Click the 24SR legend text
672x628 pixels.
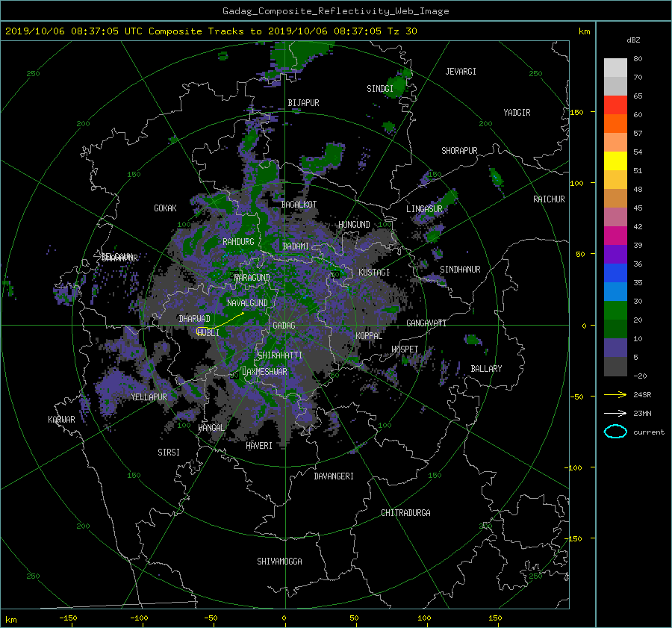click(642, 394)
